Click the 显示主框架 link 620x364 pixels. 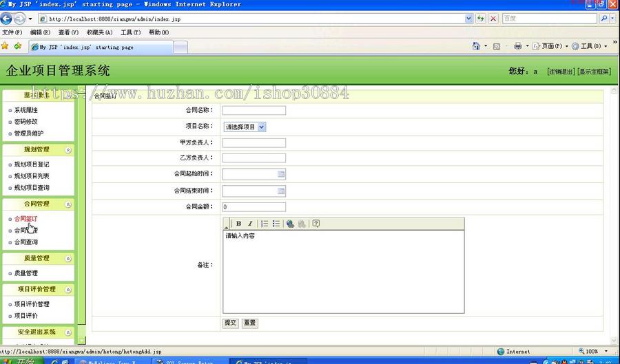[595, 72]
